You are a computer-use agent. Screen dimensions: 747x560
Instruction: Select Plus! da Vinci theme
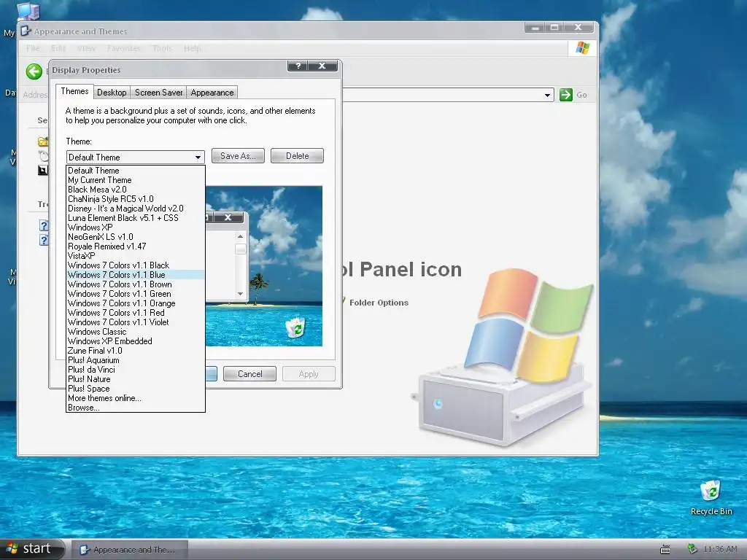[135, 370]
